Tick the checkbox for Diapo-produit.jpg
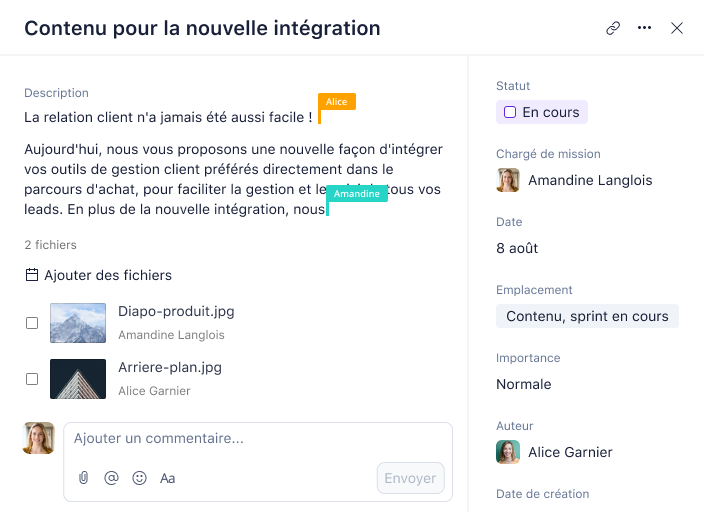 (x=32, y=323)
